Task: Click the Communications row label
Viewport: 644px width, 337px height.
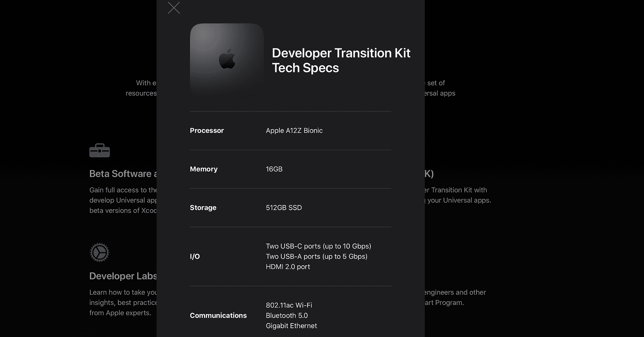Action: pyautogui.click(x=218, y=315)
